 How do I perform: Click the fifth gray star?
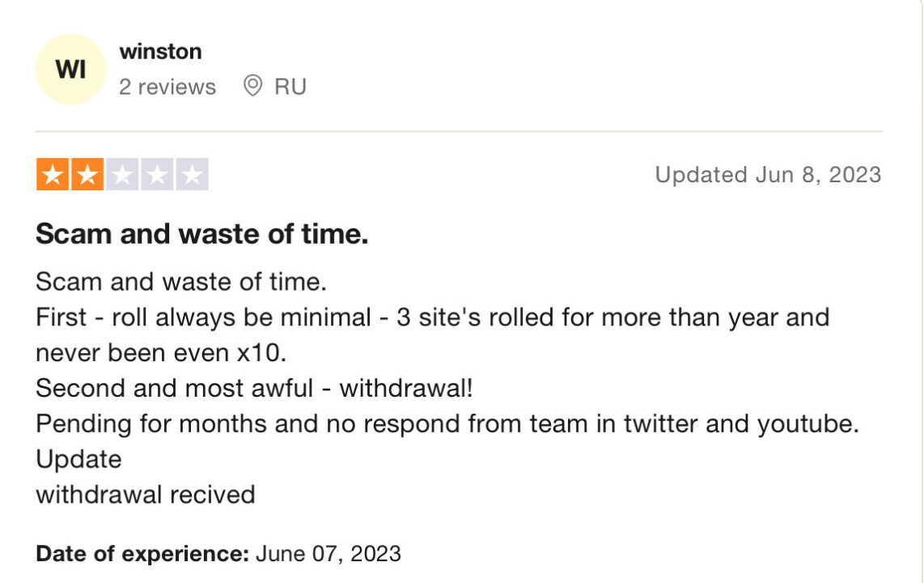pos(192,174)
